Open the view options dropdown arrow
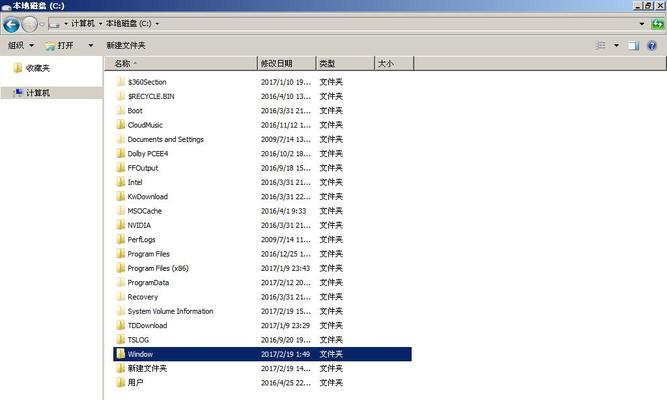Screen dimensions: 667x400 (x=616, y=46)
